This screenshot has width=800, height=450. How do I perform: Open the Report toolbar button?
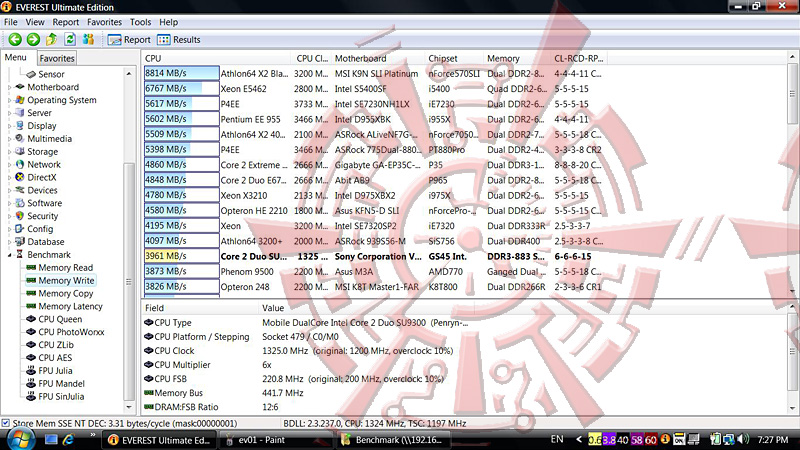tap(129, 40)
